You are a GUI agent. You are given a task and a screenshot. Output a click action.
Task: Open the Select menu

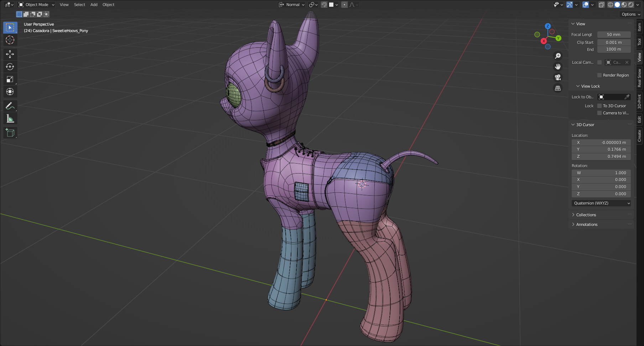79,5
